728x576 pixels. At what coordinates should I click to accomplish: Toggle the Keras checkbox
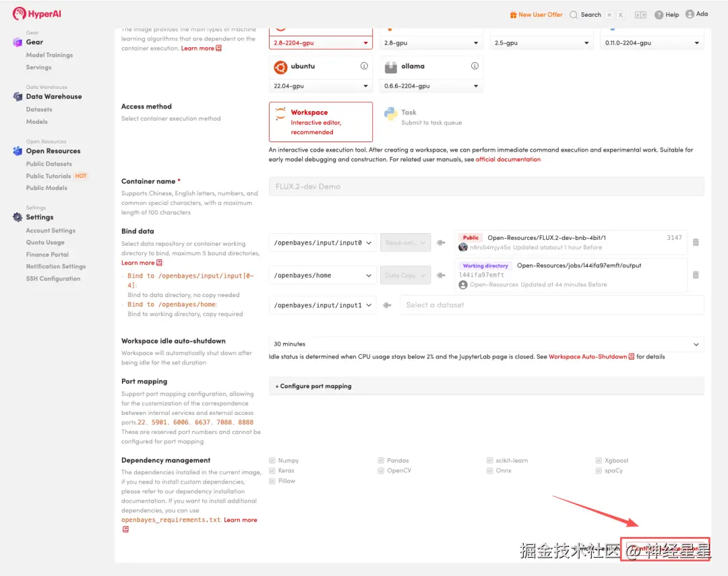[x=272, y=471]
